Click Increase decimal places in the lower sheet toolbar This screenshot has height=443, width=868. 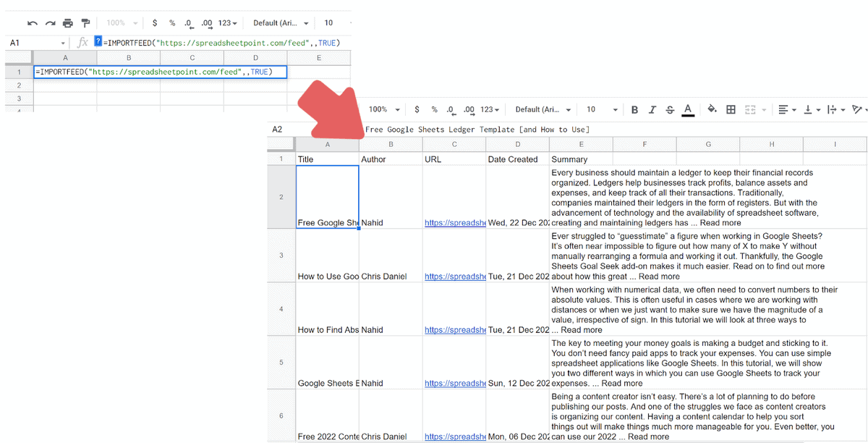click(469, 109)
